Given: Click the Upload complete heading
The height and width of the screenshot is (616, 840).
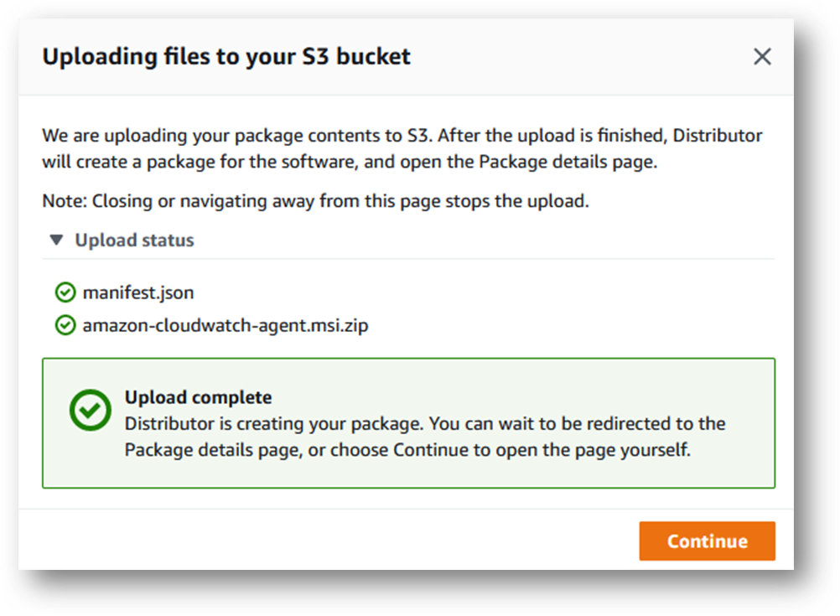Looking at the screenshot, I should pos(198,397).
